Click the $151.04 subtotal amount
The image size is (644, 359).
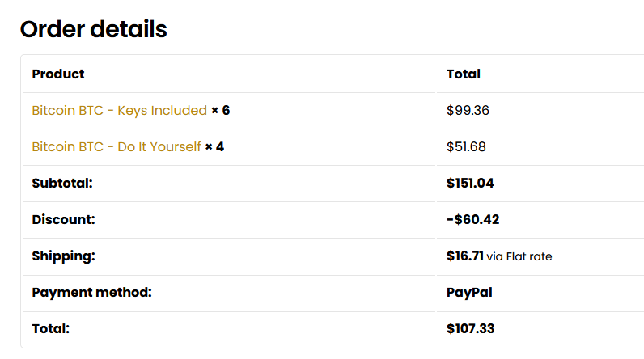[x=470, y=183]
